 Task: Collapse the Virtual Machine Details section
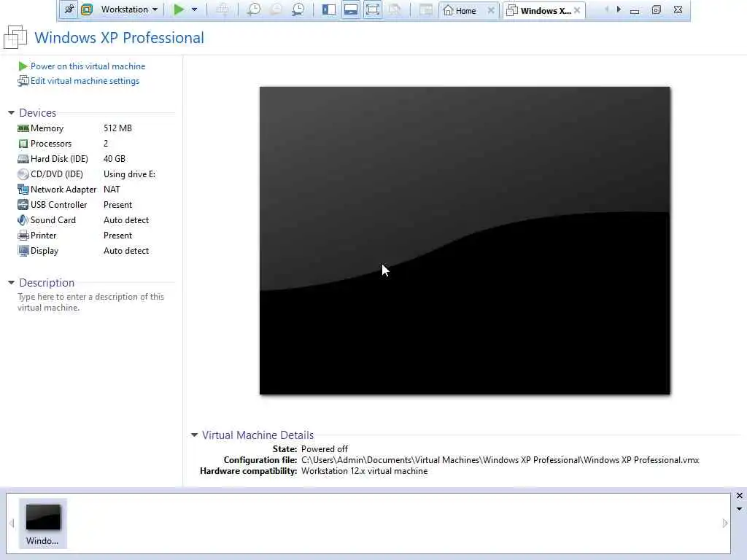(194, 435)
